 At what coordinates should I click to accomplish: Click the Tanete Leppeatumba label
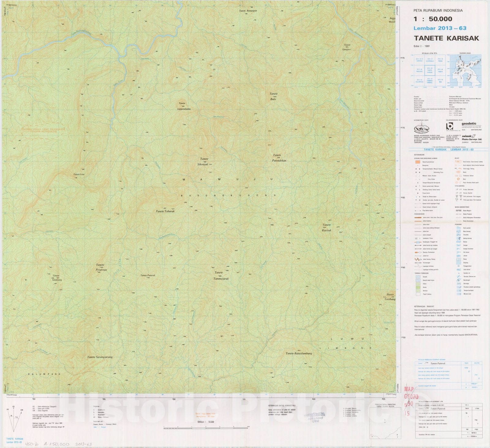[183, 106]
